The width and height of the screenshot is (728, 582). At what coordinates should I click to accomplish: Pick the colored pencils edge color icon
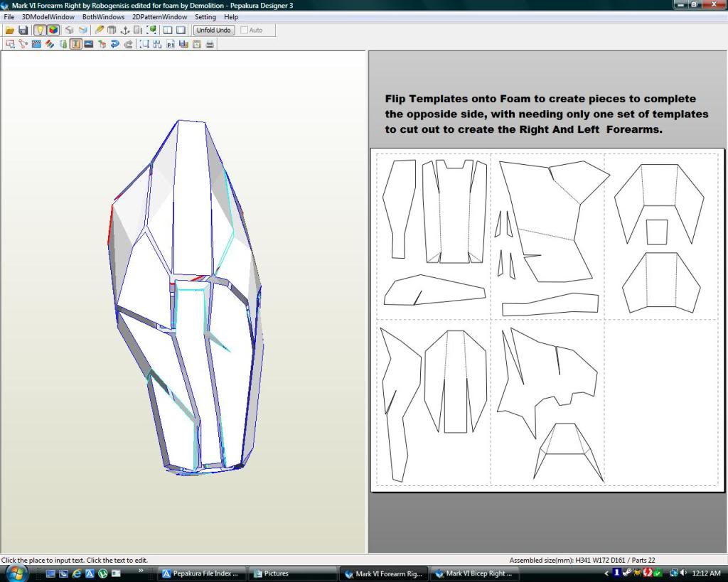(x=49, y=44)
